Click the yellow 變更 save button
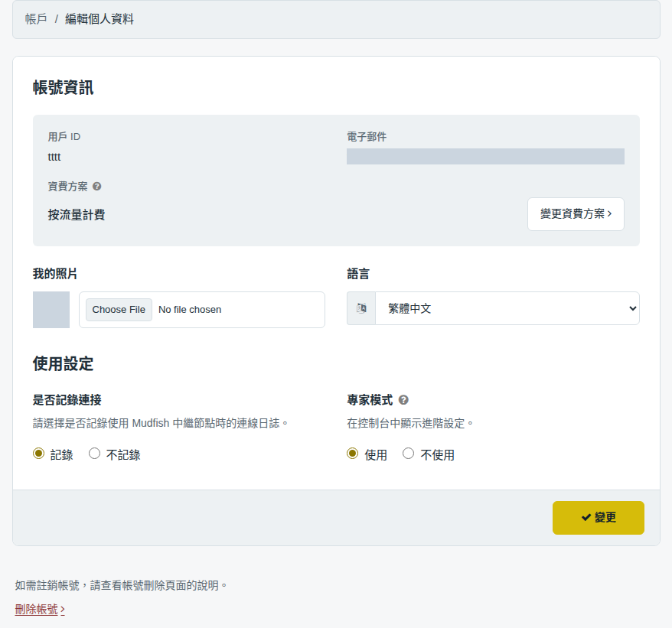The height and width of the screenshot is (628, 672). click(x=599, y=518)
